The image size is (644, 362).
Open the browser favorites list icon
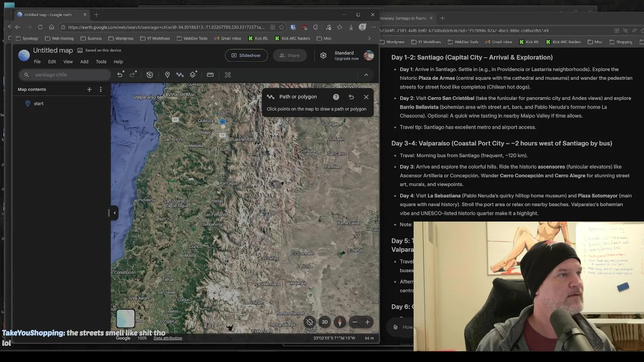pyautogui.click(x=340, y=27)
